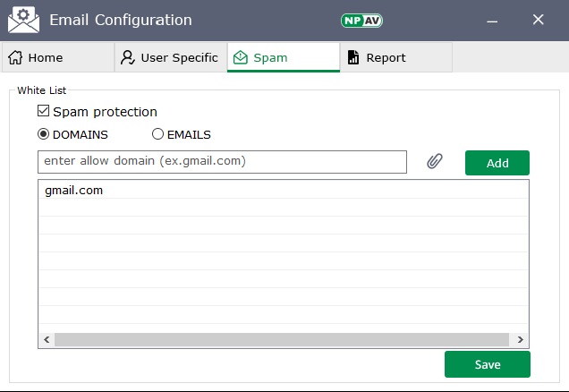Click the person icon on User Specific tab

click(128, 57)
